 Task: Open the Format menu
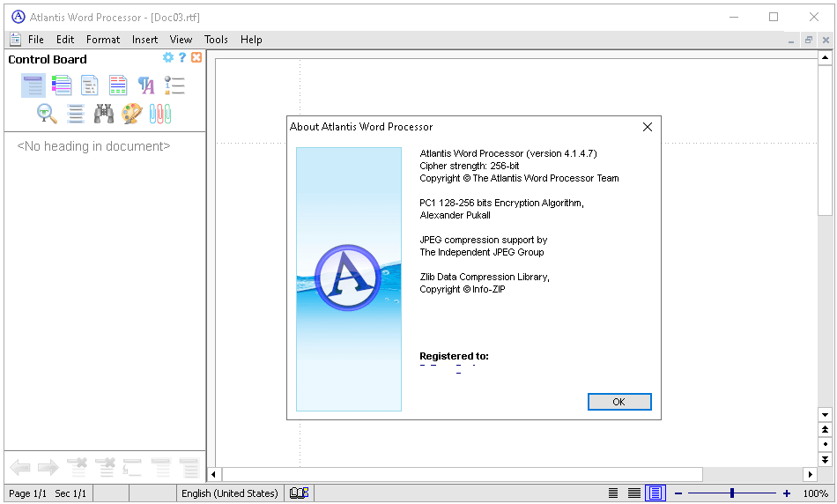103,40
